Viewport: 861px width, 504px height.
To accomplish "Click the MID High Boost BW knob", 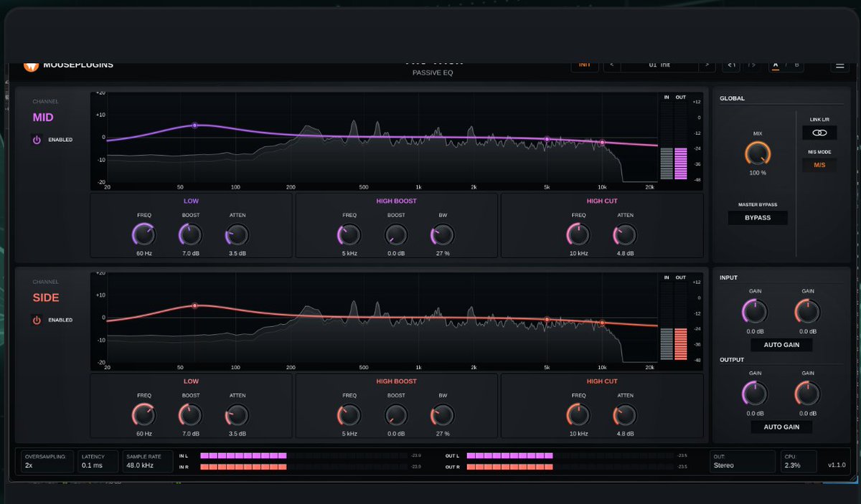I will click(443, 234).
